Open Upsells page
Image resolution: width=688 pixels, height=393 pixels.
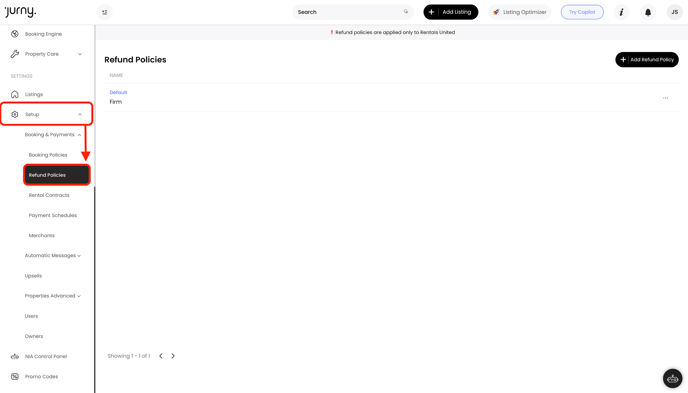coord(33,276)
